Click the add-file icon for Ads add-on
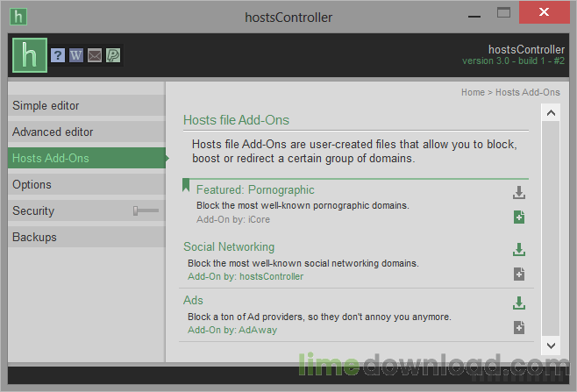This screenshot has width=577, height=392. coord(519,327)
